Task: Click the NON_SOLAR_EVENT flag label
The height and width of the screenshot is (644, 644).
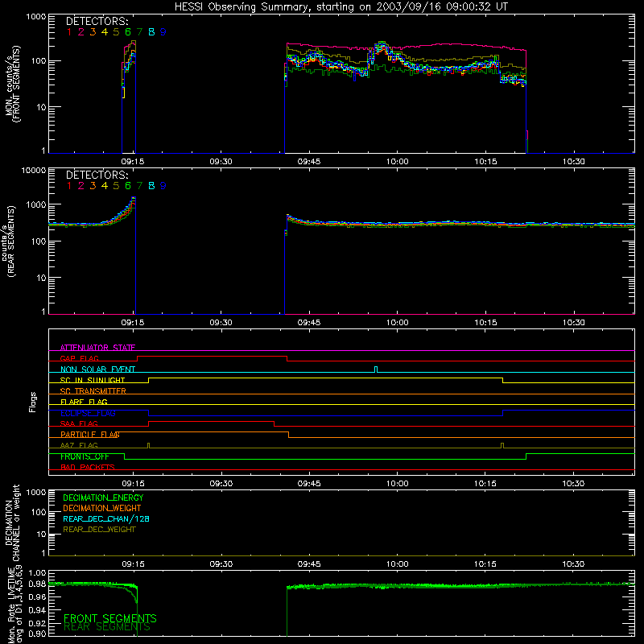Action: (x=97, y=369)
